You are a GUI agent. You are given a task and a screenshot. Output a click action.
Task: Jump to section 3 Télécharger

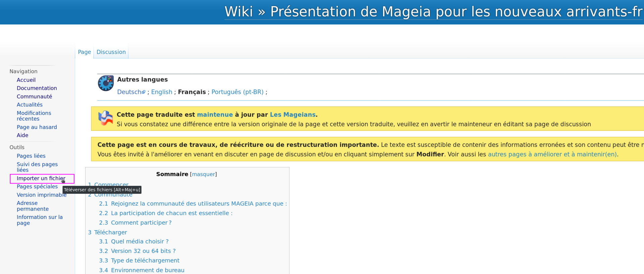[107, 232]
